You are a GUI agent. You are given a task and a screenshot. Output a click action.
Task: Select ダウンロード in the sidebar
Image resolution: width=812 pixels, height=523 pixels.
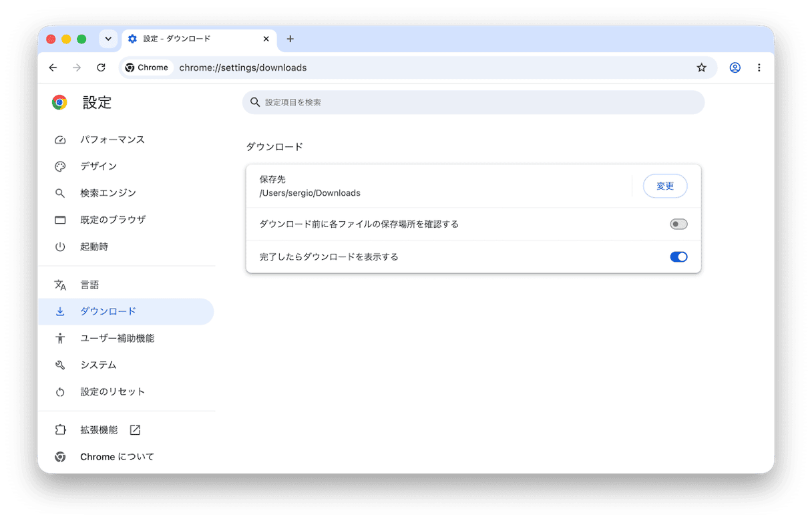click(126, 312)
